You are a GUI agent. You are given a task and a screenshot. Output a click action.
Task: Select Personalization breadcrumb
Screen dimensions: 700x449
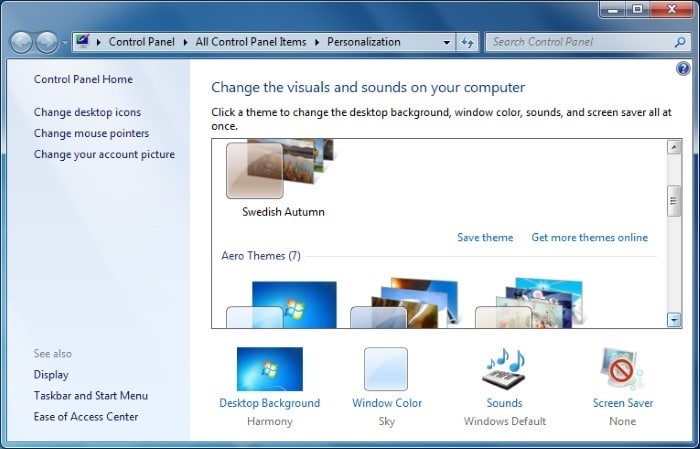pos(364,42)
